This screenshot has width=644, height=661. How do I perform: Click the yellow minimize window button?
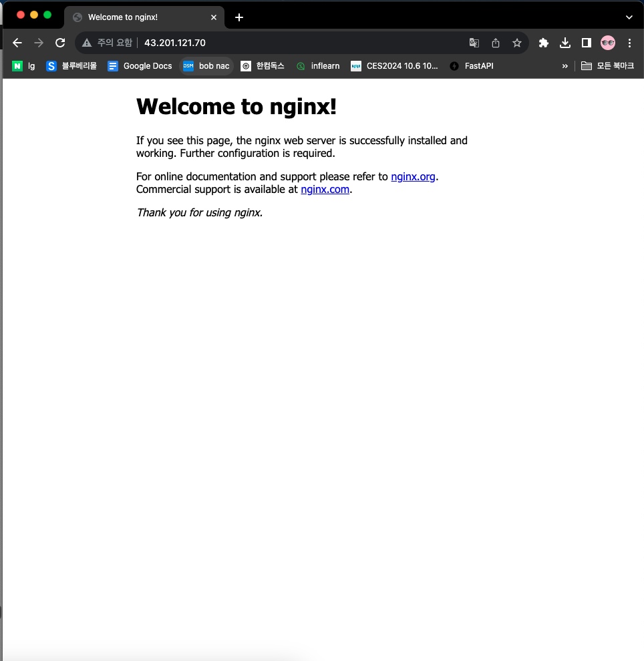click(34, 15)
